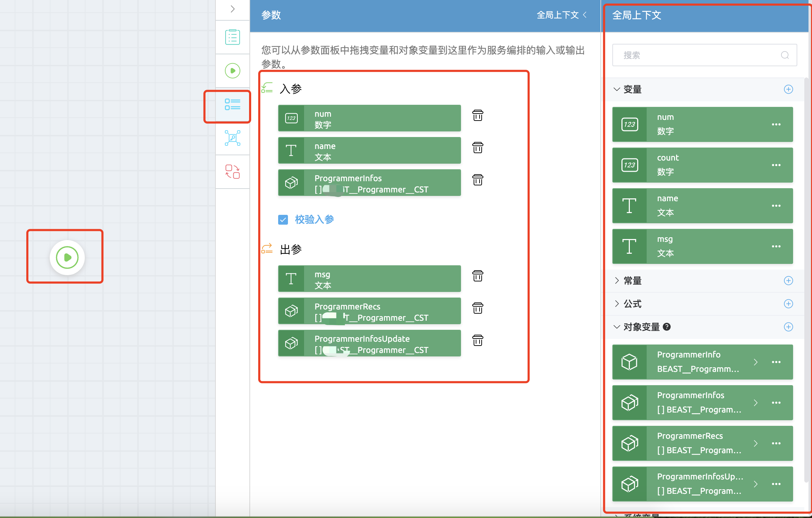This screenshot has width=812, height=518.
Task: Collapse side panel with top arrow
Action: (x=232, y=9)
